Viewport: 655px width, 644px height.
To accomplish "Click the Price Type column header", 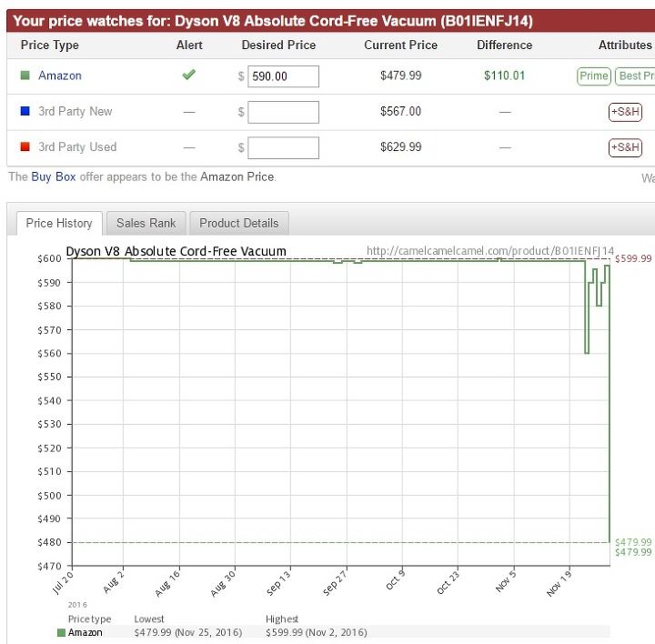I will pos(50,45).
